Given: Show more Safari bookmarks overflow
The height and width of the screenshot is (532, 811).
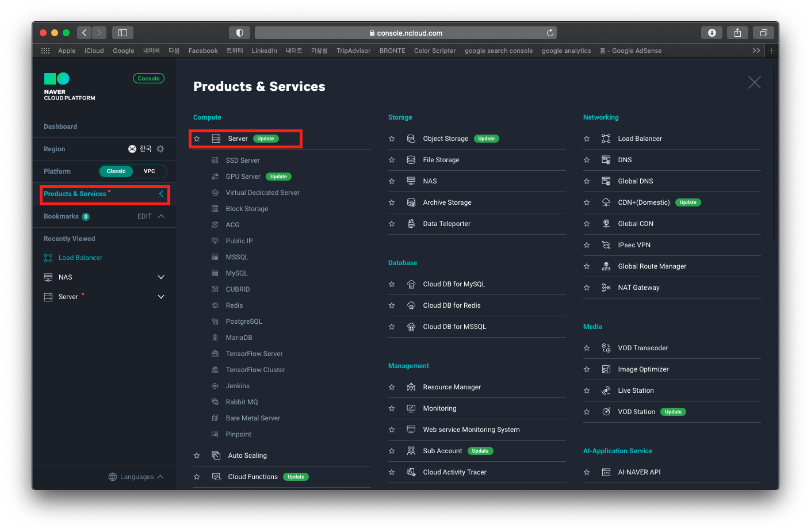Looking at the screenshot, I should click(756, 51).
